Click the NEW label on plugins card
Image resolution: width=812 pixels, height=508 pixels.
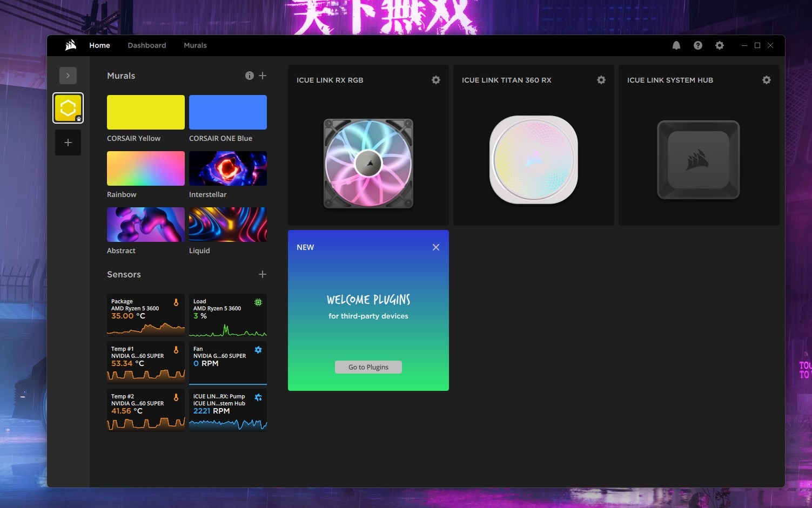pyautogui.click(x=305, y=247)
